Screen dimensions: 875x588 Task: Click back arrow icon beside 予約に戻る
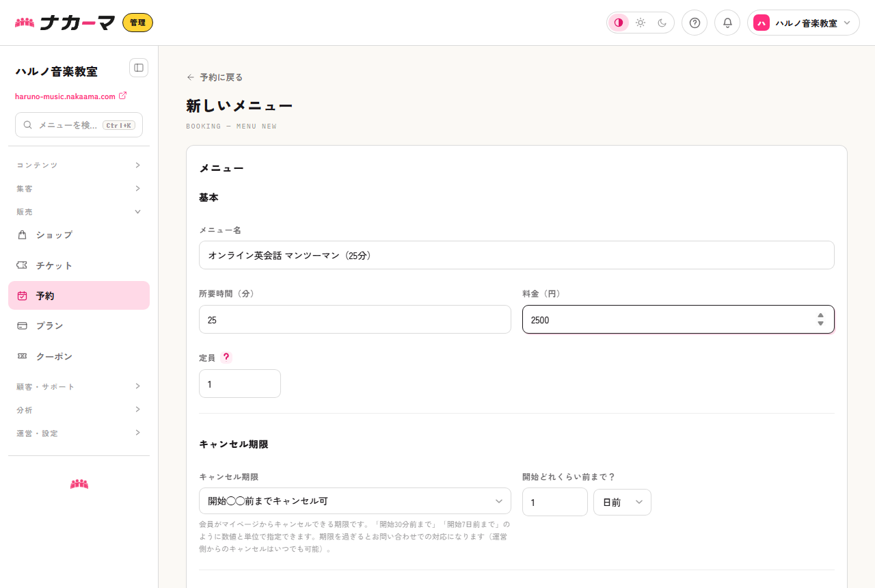click(191, 77)
